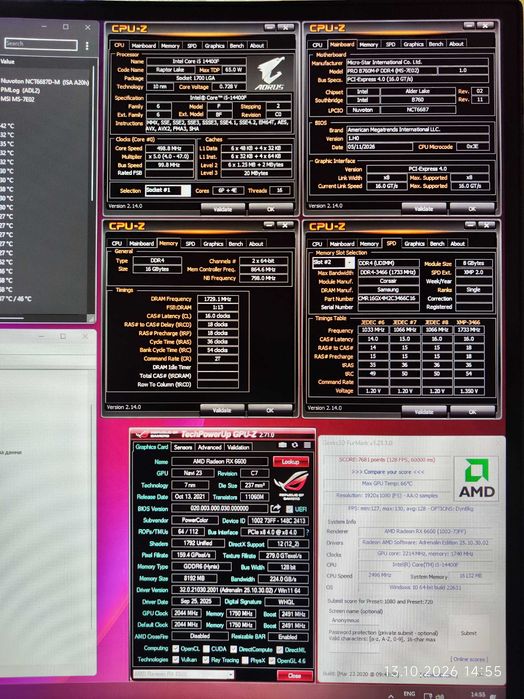524x699 pixels.
Task: Toggle Ray Tracing checkbox
Action: point(206,660)
